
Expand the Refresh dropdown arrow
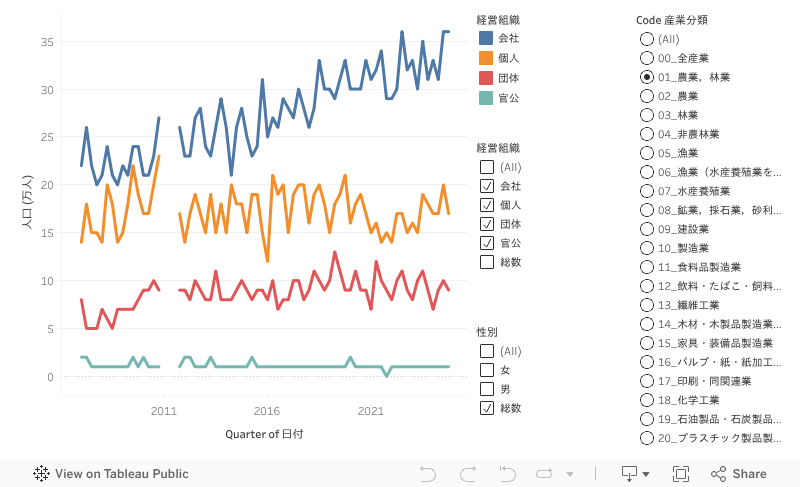(x=570, y=474)
